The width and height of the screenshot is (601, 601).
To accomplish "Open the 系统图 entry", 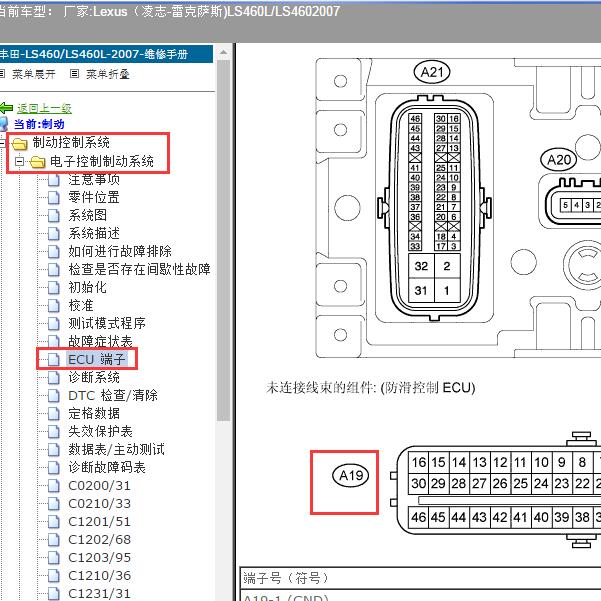I will (x=87, y=215).
